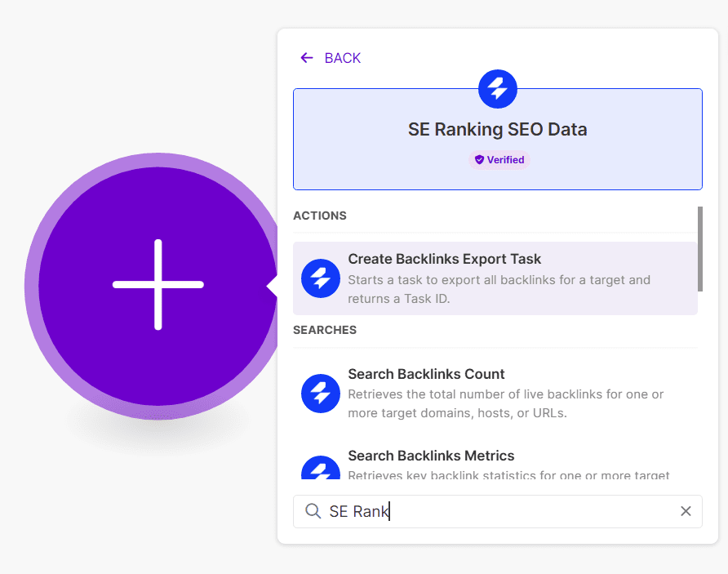Image resolution: width=728 pixels, height=574 pixels.
Task: Select the Search Backlinks Count module
Action: click(x=426, y=375)
